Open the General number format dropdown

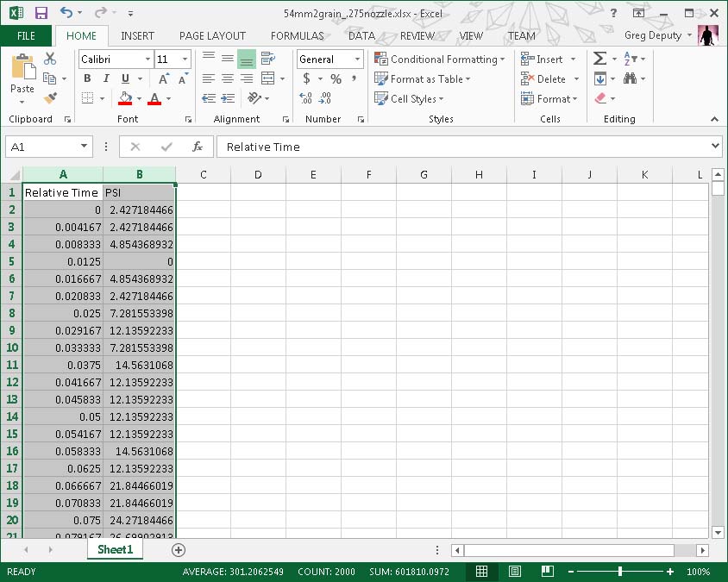click(357, 59)
